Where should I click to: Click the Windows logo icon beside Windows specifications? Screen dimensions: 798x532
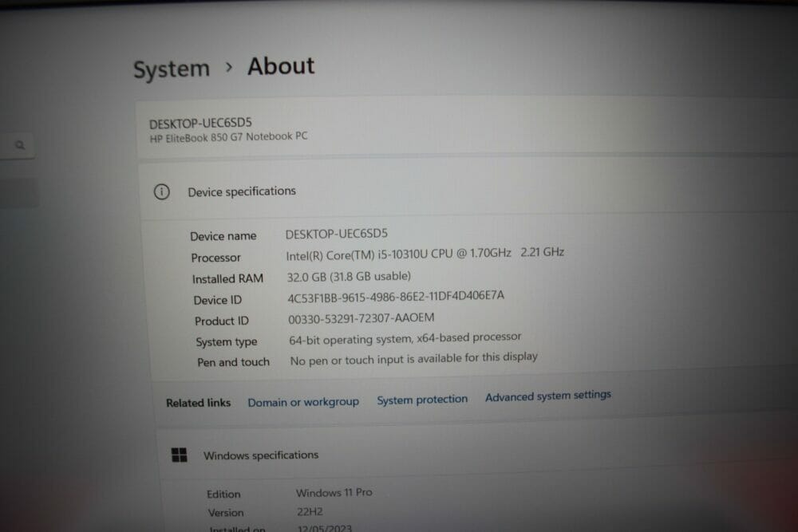(179, 455)
